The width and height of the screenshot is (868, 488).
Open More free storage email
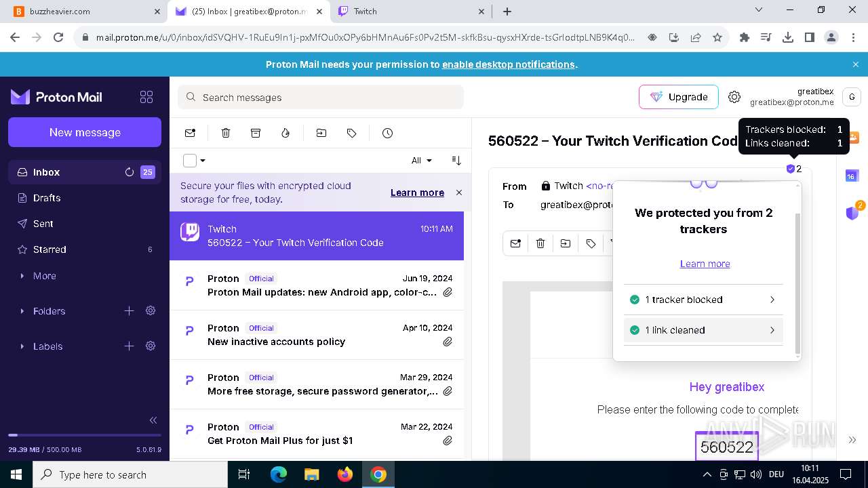[317, 384]
